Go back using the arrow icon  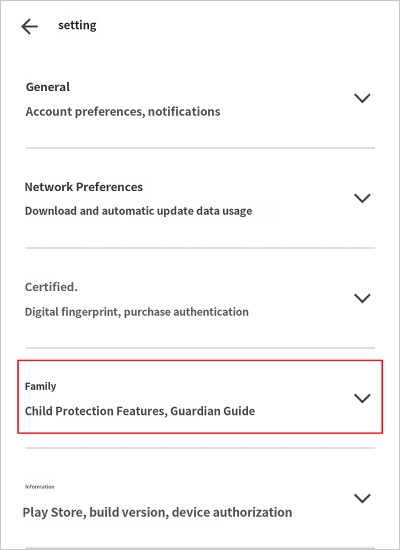[x=29, y=27]
